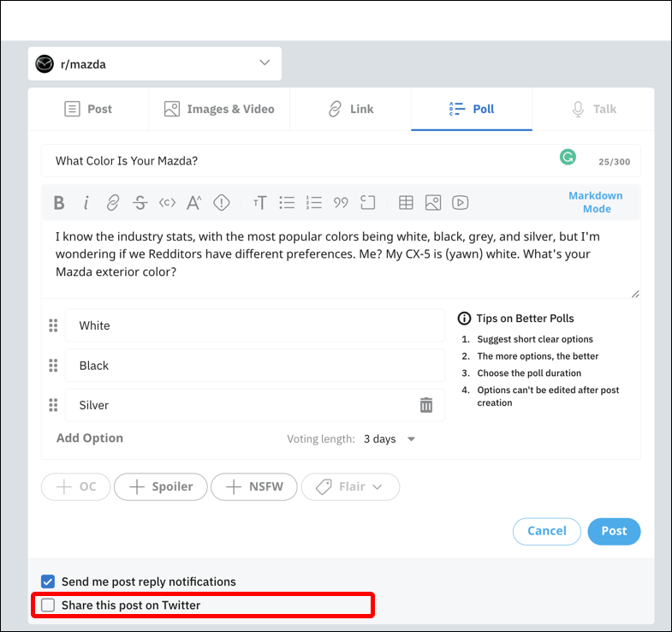Insert a numbered list
Viewport: 672px width, 632px height.
[x=313, y=202]
